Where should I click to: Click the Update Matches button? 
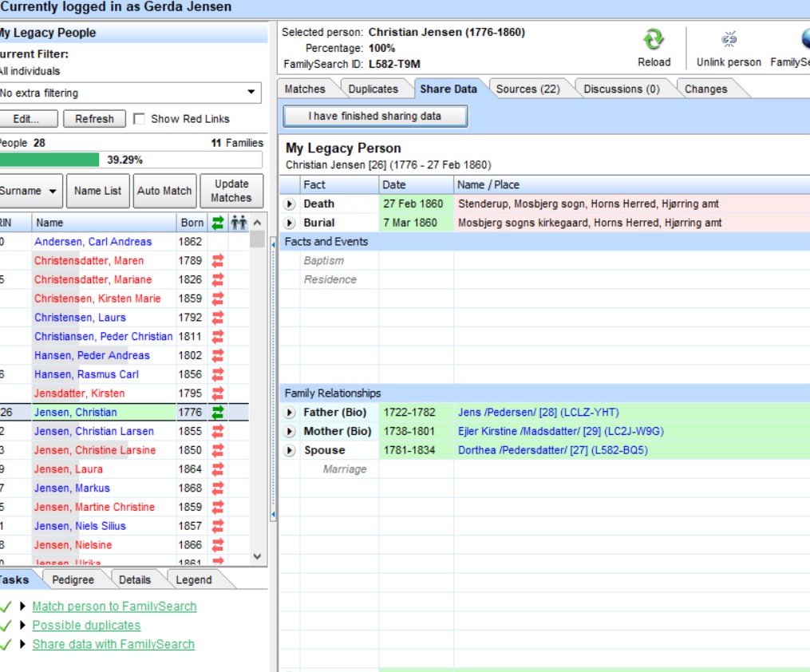231,191
